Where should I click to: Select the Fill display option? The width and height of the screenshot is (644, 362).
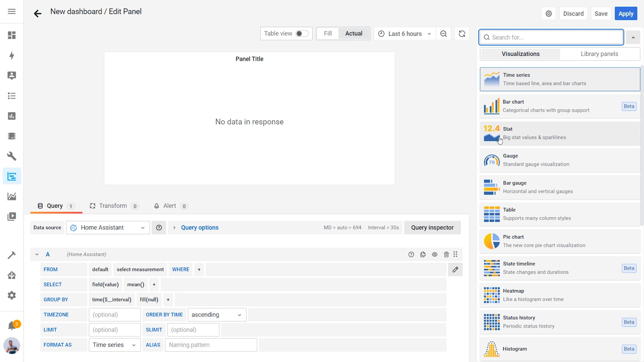click(x=328, y=34)
